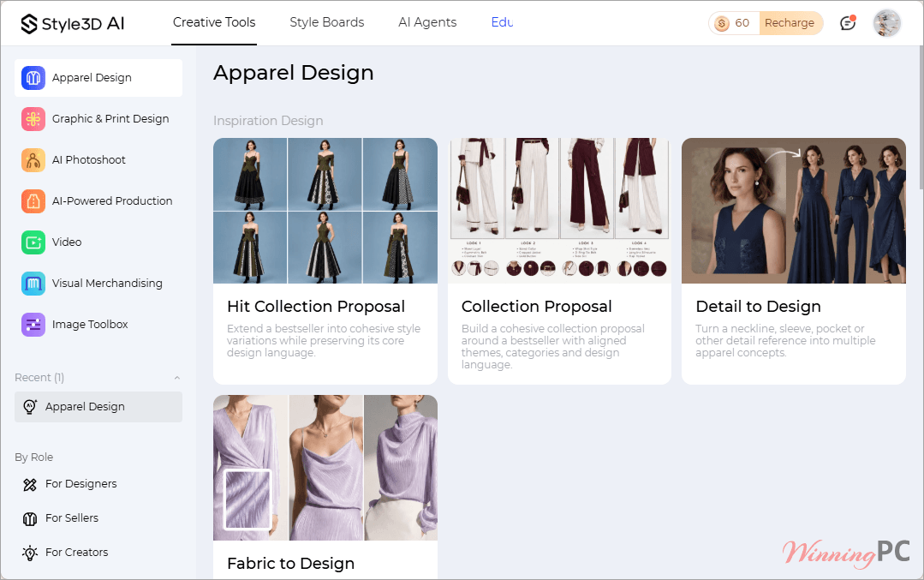Switch to the Style Boards tab
This screenshot has height=580, width=924.
[x=326, y=22]
